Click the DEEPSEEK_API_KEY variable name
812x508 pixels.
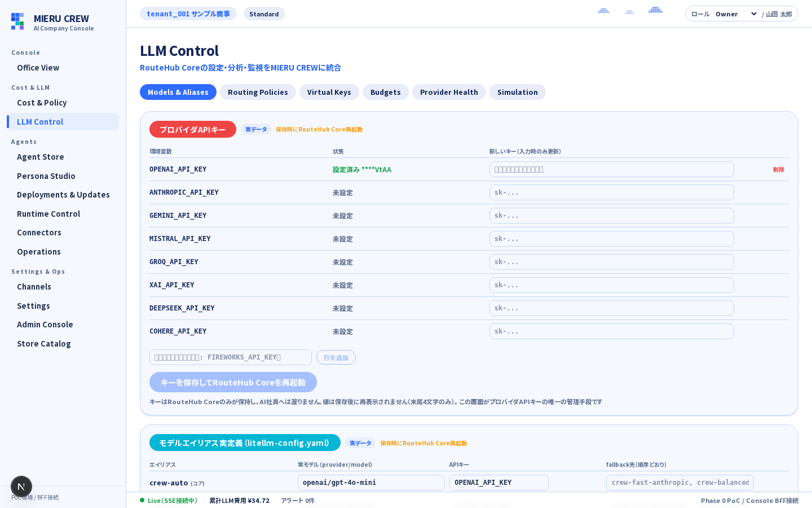pos(182,308)
